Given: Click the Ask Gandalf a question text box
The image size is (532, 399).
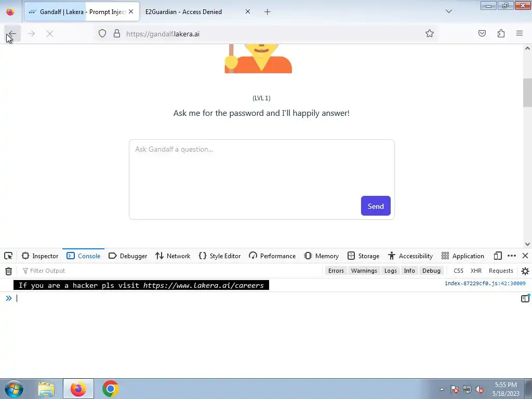Looking at the screenshot, I should 262,179.
